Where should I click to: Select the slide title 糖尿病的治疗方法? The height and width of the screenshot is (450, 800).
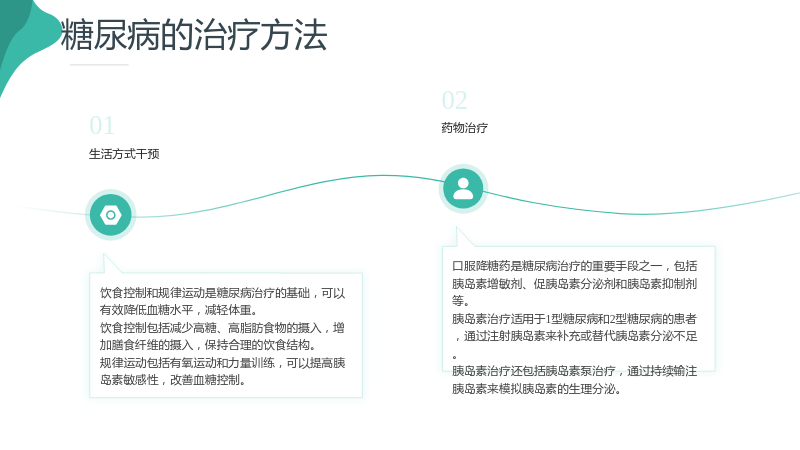[x=193, y=35]
